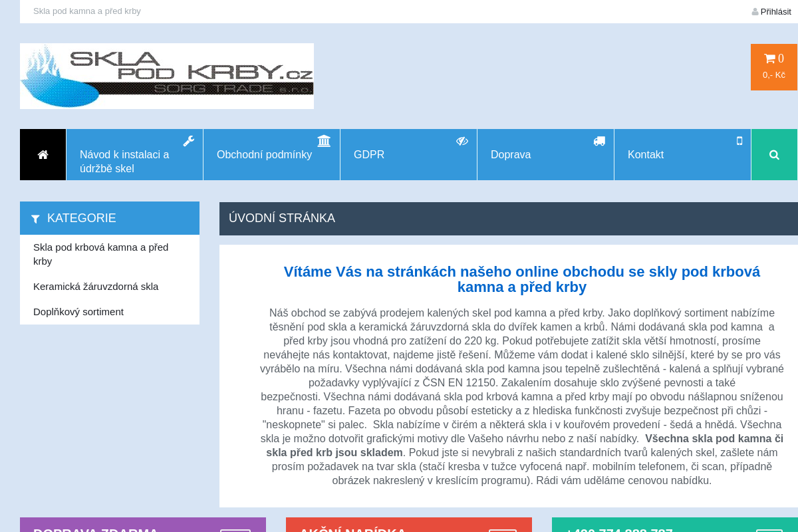Image resolution: width=798 pixels, height=532 pixels.
Task: Click the icon inside the DOPRAVA ZDARMA box
Action: tap(235, 529)
